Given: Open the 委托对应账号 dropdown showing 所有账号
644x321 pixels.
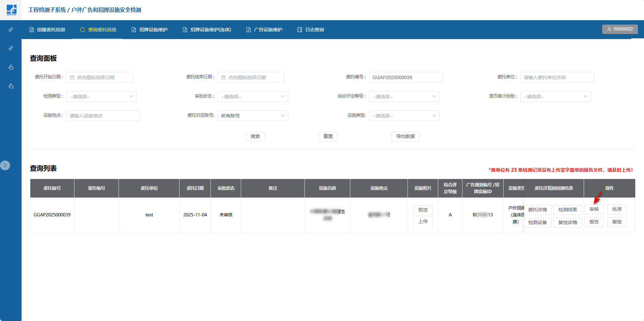Looking at the screenshot, I should click(x=253, y=116).
